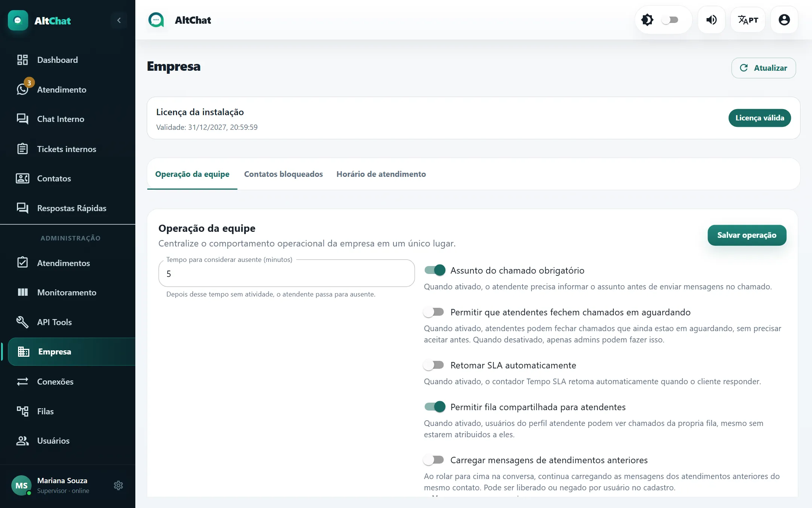Image resolution: width=812 pixels, height=508 pixels.
Task: Select the Operação da equipe tab
Action: pos(192,174)
